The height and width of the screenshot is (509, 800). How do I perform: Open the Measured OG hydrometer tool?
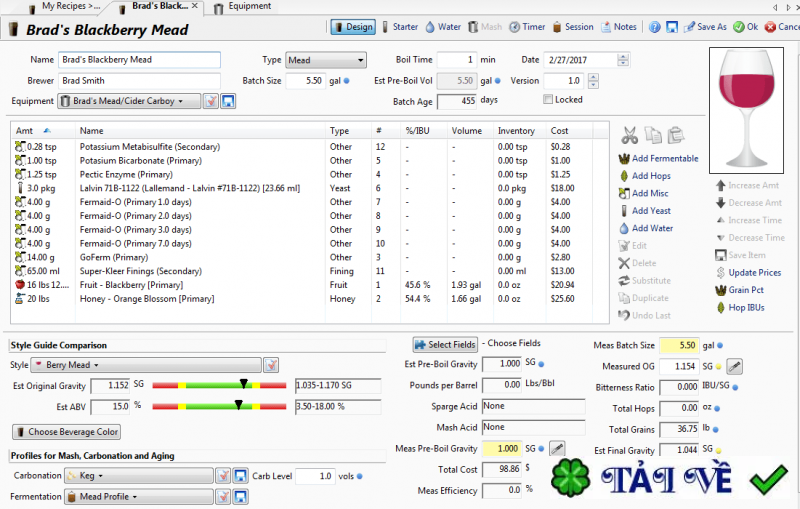[x=734, y=367]
